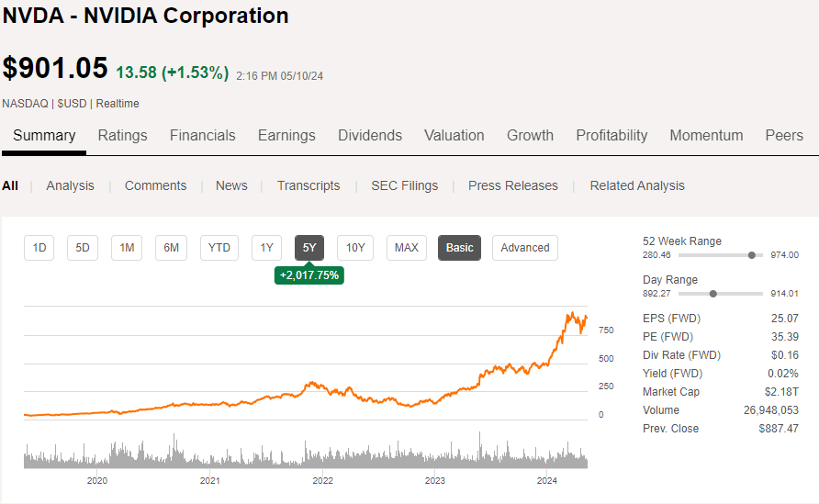This screenshot has height=504, width=819.
Task: Select the Dividends tab
Action: pyautogui.click(x=370, y=136)
